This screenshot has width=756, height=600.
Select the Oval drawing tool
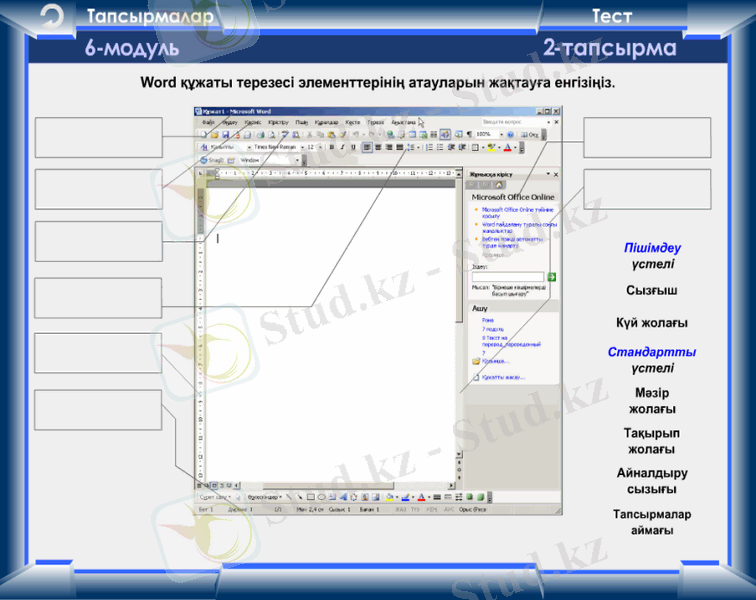point(319,496)
